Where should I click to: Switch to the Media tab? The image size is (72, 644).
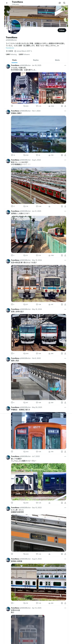57,60
